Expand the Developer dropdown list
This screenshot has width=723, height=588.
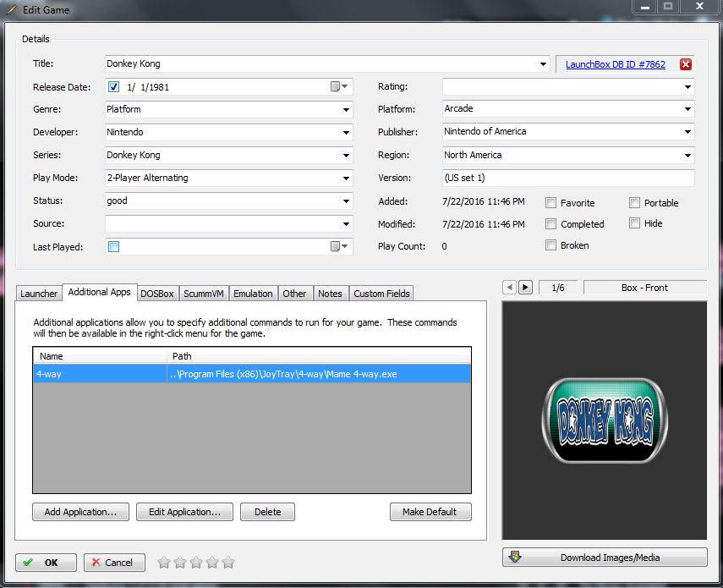click(x=346, y=132)
